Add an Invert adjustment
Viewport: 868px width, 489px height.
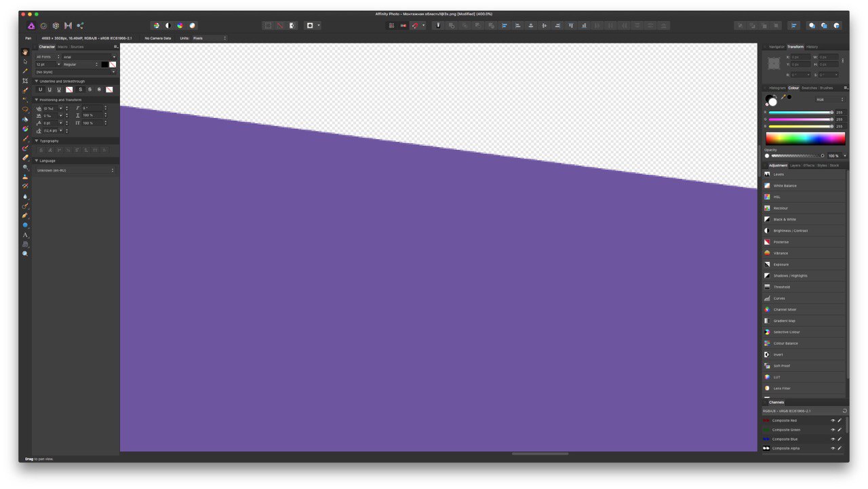[804, 355]
